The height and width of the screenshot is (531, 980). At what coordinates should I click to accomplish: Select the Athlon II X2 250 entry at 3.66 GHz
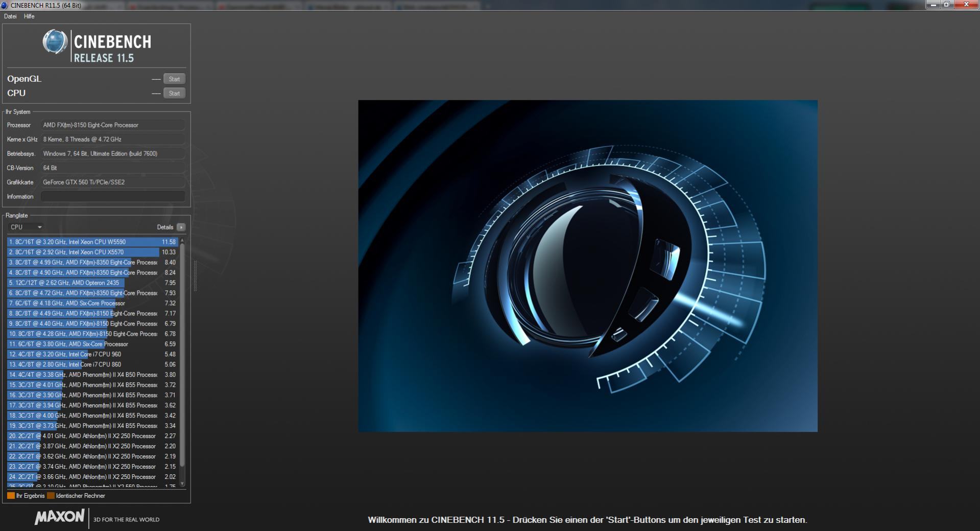click(92, 477)
